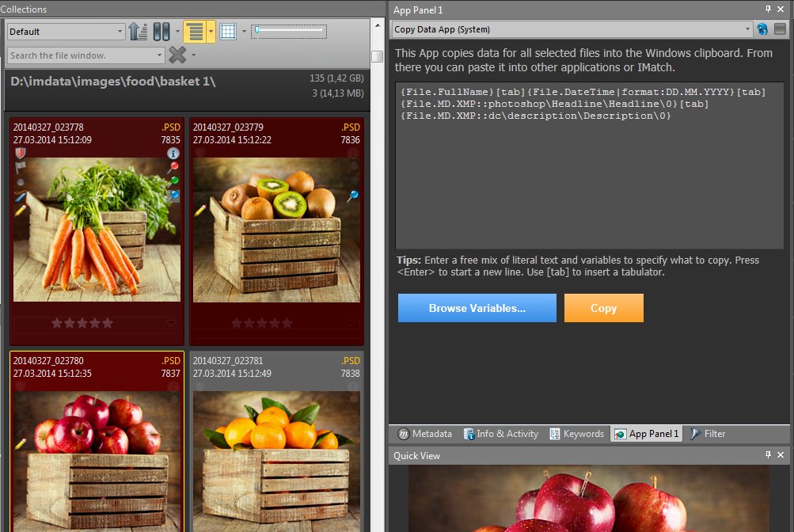Click the Quick View panel title
794x532 pixels.
click(x=416, y=455)
